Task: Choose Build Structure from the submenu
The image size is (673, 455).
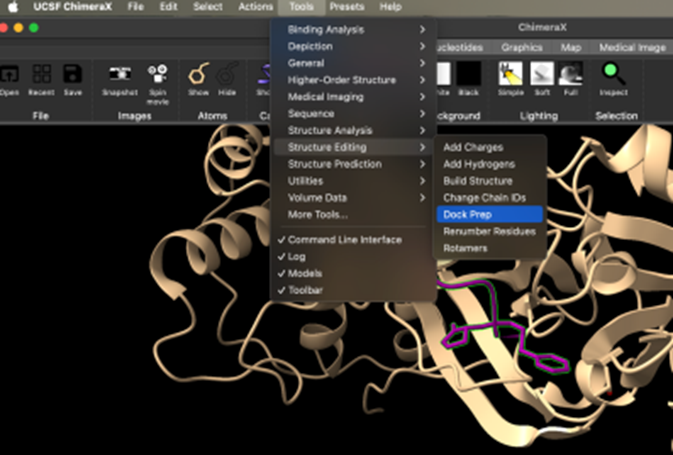Action: pyautogui.click(x=490, y=181)
